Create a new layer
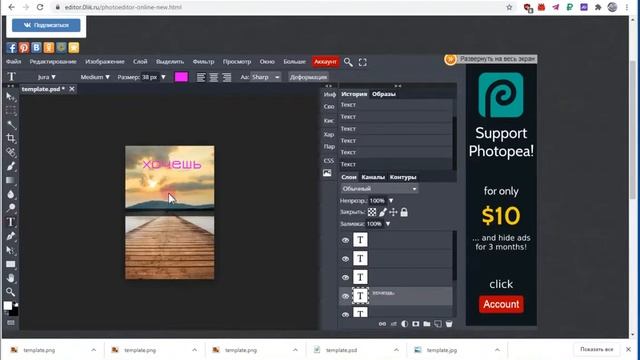Screen dimensions: 640x360 click(x=438, y=324)
